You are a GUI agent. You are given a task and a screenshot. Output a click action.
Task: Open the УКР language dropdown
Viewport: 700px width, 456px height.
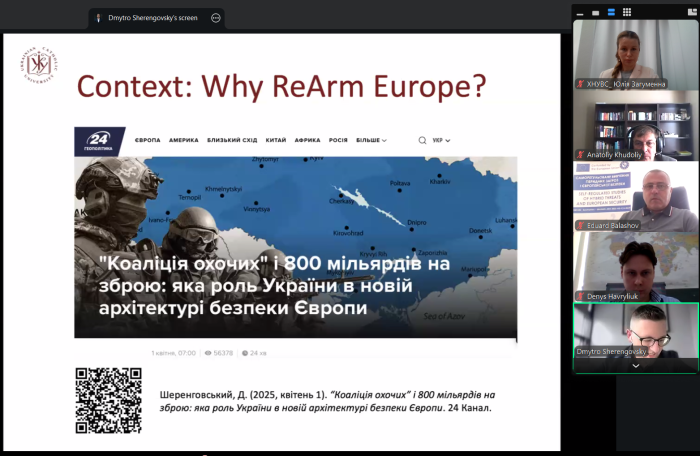[x=441, y=140]
